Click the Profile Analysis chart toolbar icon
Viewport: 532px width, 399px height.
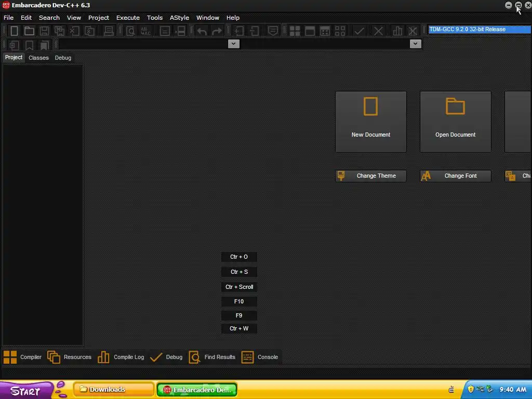pyautogui.click(x=397, y=31)
